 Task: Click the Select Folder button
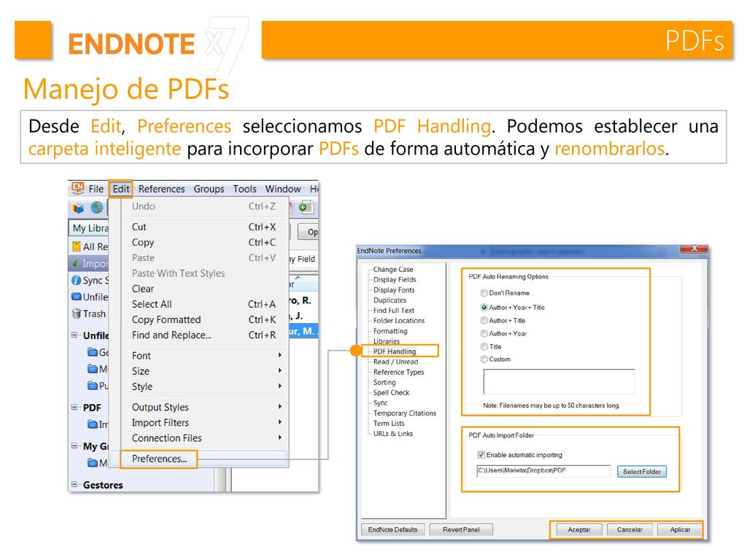coord(642,472)
